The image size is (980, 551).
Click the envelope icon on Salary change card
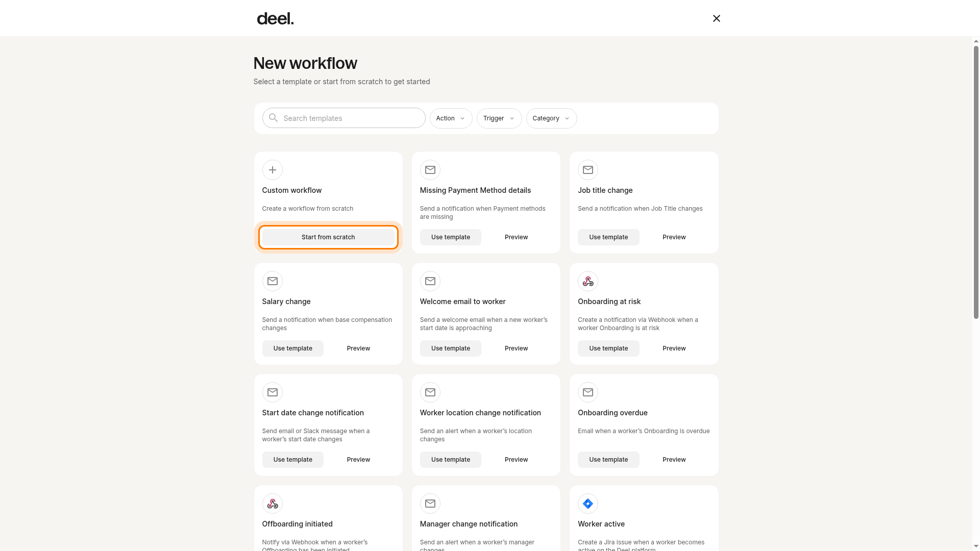[272, 281]
